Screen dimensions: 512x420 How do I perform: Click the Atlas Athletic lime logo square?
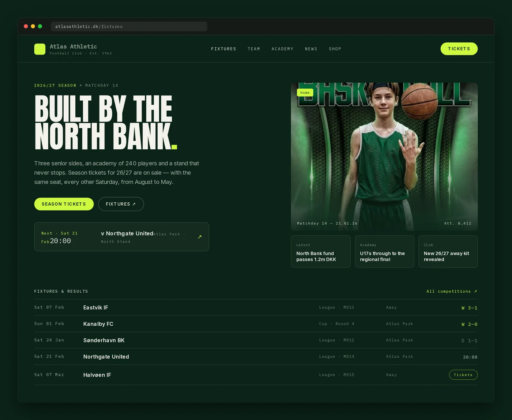pyautogui.click(x=40, y=49)
